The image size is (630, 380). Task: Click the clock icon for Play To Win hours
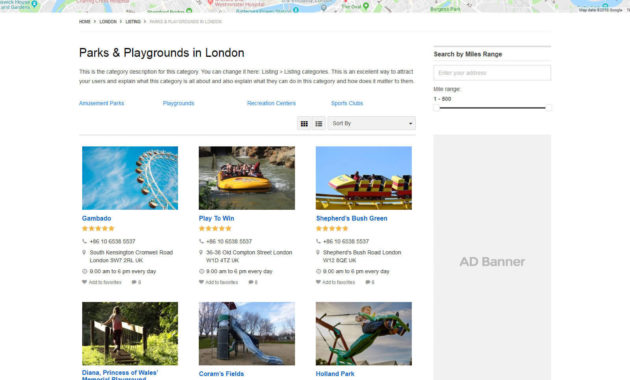201,272
